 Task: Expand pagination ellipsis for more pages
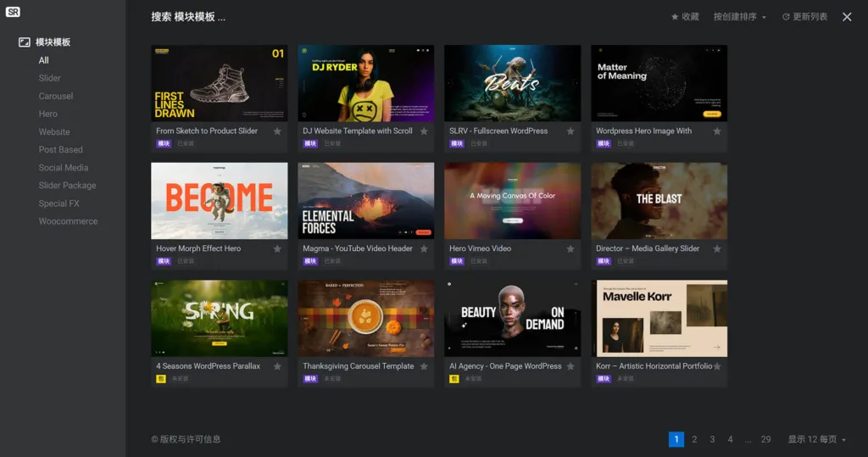(748, 439)
